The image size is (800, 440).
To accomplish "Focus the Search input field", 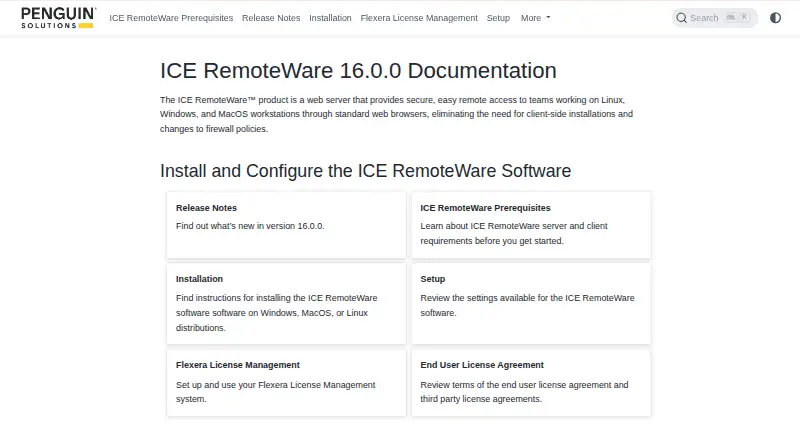I will click(715, 18).
